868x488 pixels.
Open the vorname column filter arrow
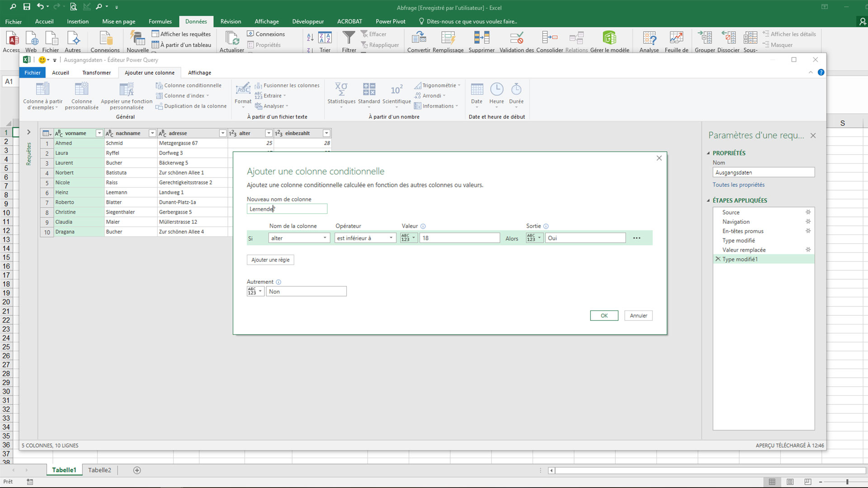tap(99, 133)
